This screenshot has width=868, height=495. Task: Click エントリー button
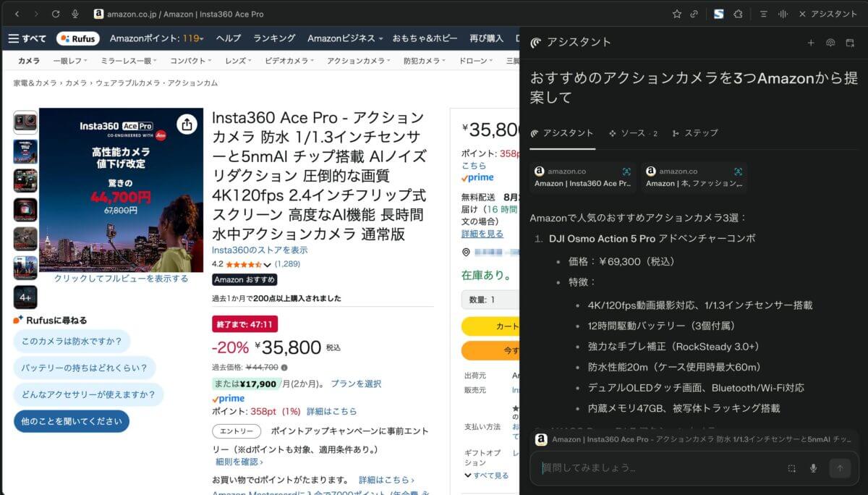coord(237,431)
